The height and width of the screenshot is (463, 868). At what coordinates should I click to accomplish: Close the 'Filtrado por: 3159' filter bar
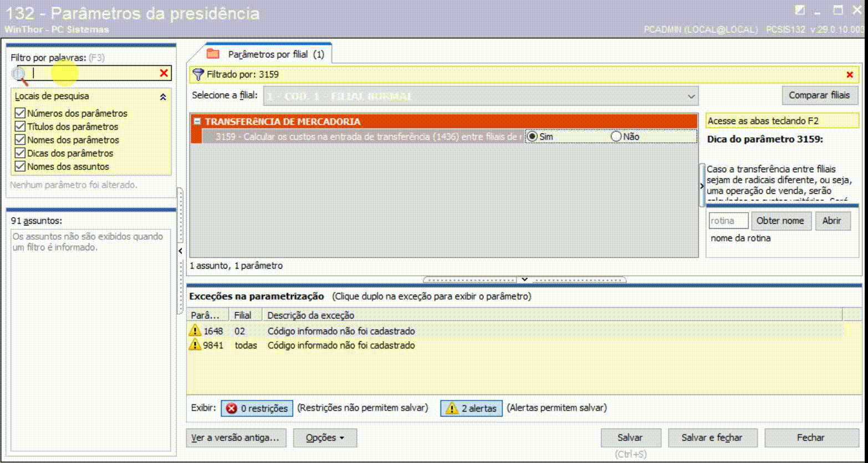[850, 74]
